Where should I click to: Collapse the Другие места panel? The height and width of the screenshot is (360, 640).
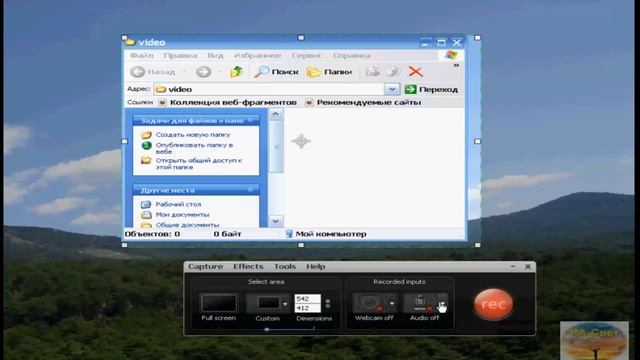pos(250,189)
